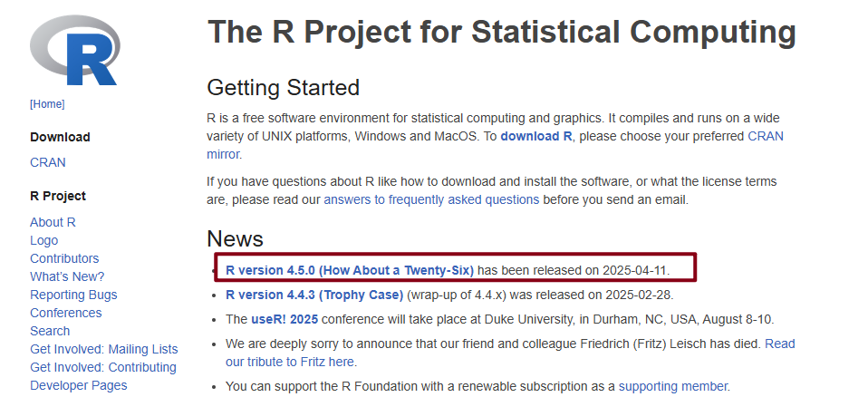Go to the Conferences page

click(66, 313)
